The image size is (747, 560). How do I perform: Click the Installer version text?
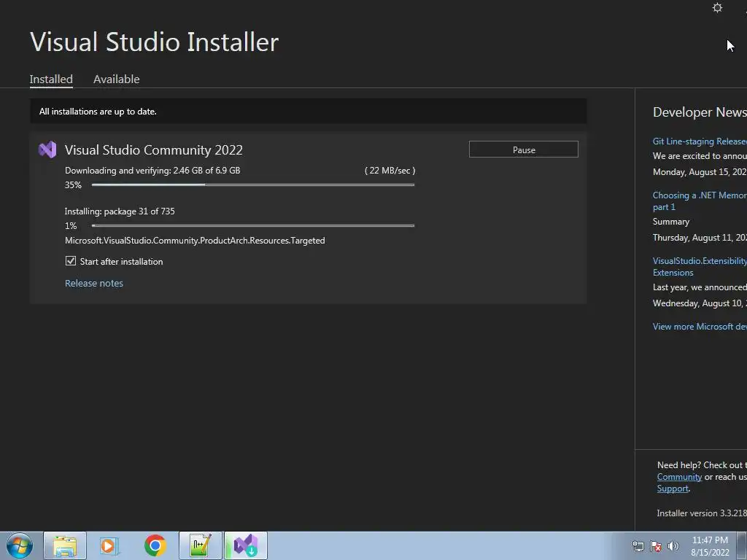(x=702, y=513)
